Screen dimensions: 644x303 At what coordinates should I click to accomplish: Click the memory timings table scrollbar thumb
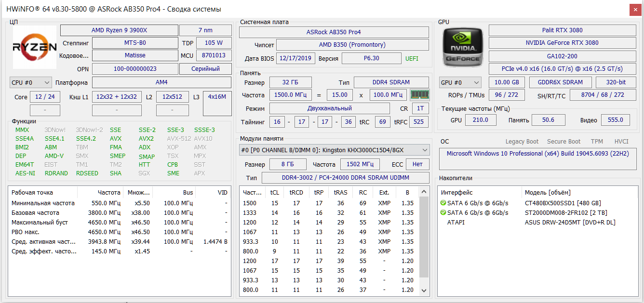click(424, 237)
